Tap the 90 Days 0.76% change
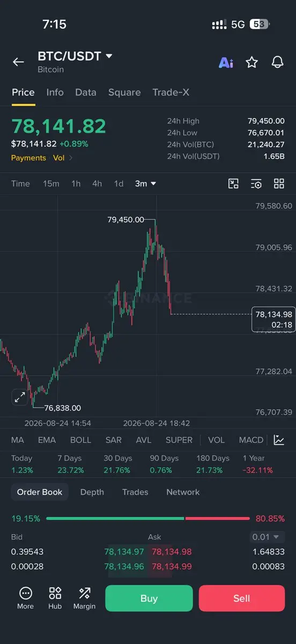 pyautogui.click(x=164, y=464)
